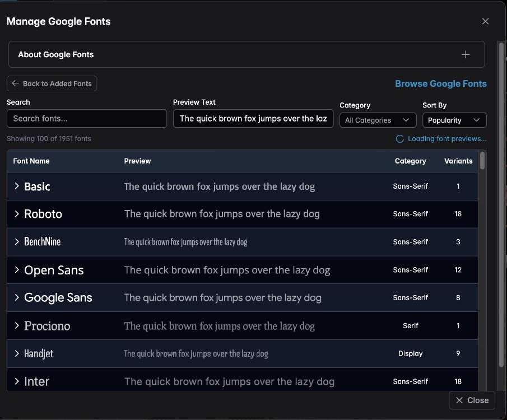Click the Showing 100 of 1951 fonts text

(x=49, y=139)
